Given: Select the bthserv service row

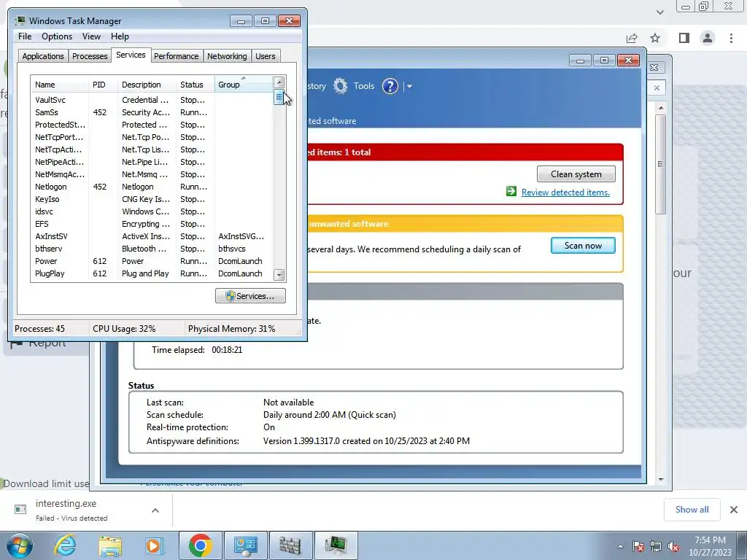Looking at the screenshot, I should pyautogui.click(x=152, y=249).
